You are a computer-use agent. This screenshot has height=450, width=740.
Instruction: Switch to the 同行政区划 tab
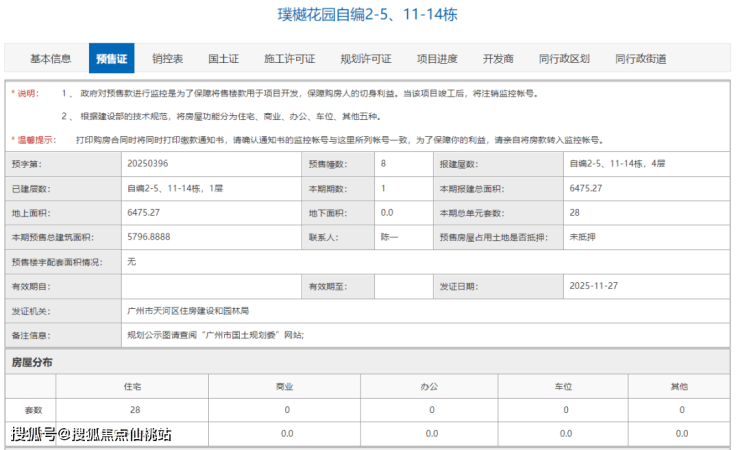pyautogui.click(x=565, y=59)
